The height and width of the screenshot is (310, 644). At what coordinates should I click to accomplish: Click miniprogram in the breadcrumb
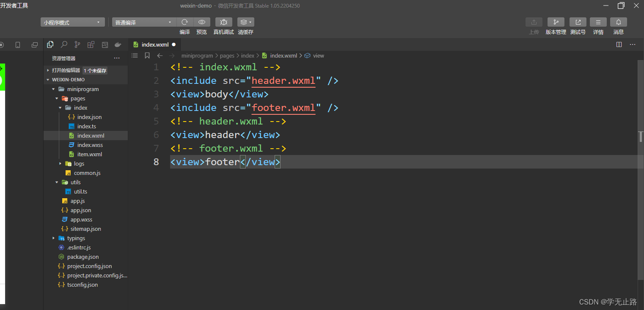(x=197, y=55)
